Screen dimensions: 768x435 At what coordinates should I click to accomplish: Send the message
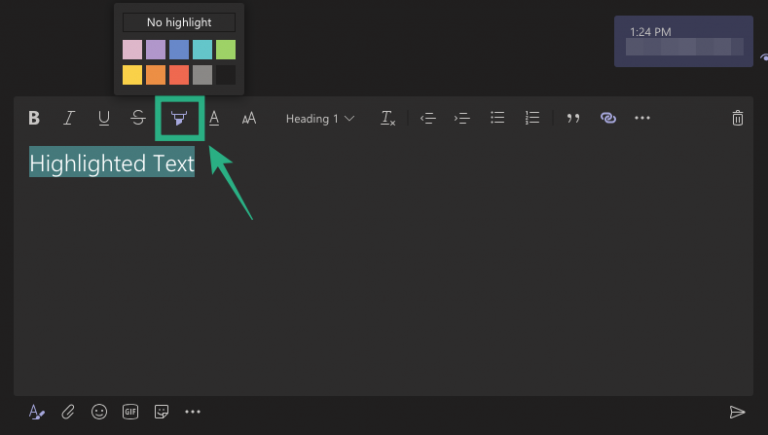click(737, 412)
